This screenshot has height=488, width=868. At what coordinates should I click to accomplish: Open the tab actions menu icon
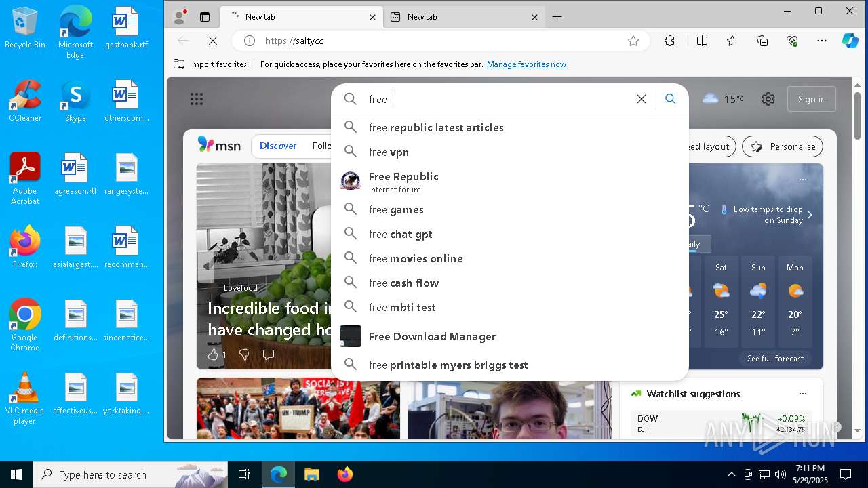[x=205, y=17]
